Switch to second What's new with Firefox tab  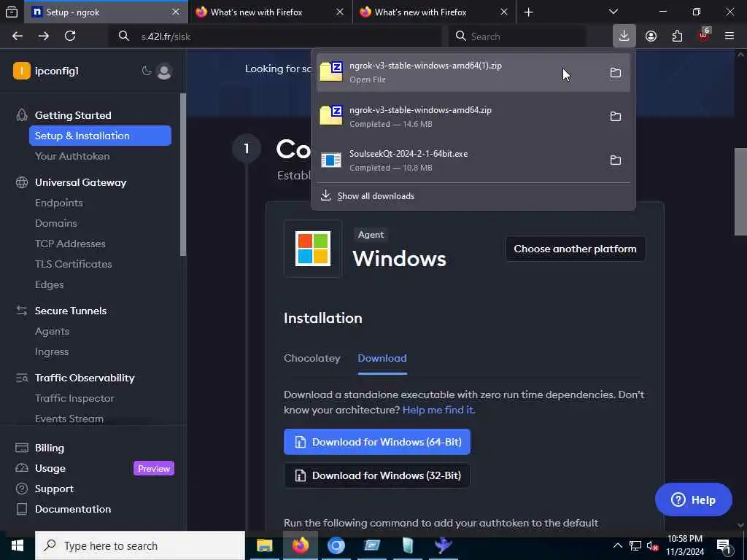(x=434, y=12)
